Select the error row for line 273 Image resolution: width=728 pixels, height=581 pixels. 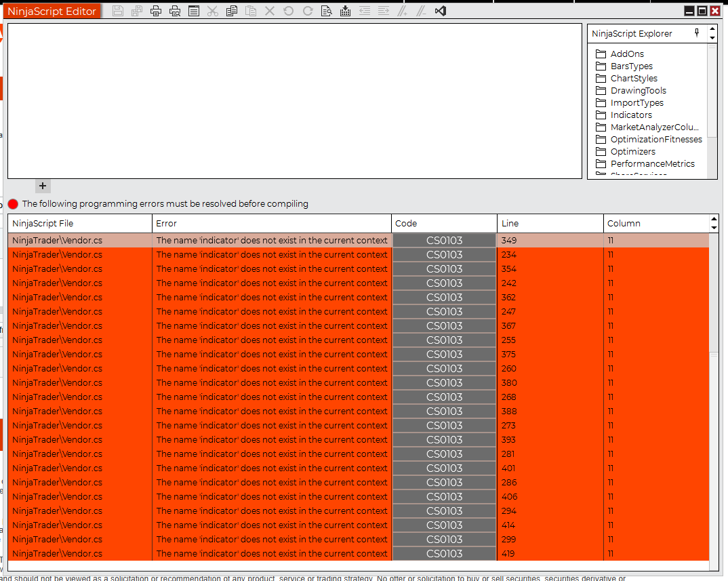[x=359, y=426]
